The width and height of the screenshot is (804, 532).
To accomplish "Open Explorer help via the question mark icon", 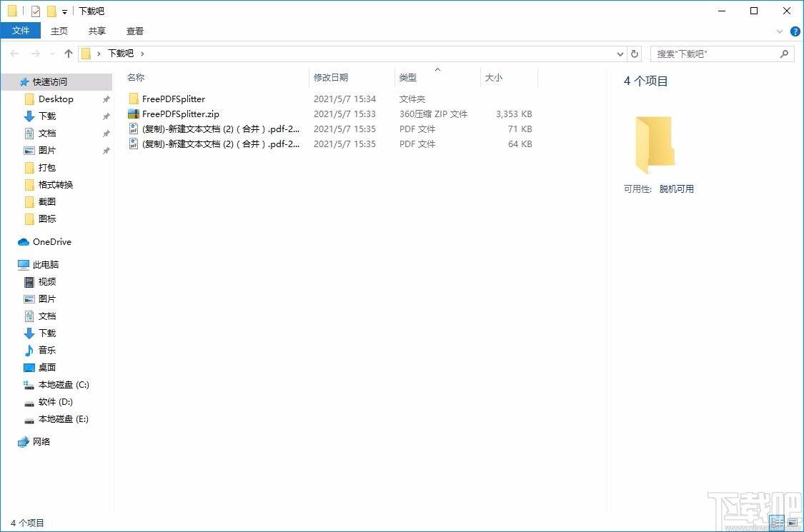I will tap(795, 31).
